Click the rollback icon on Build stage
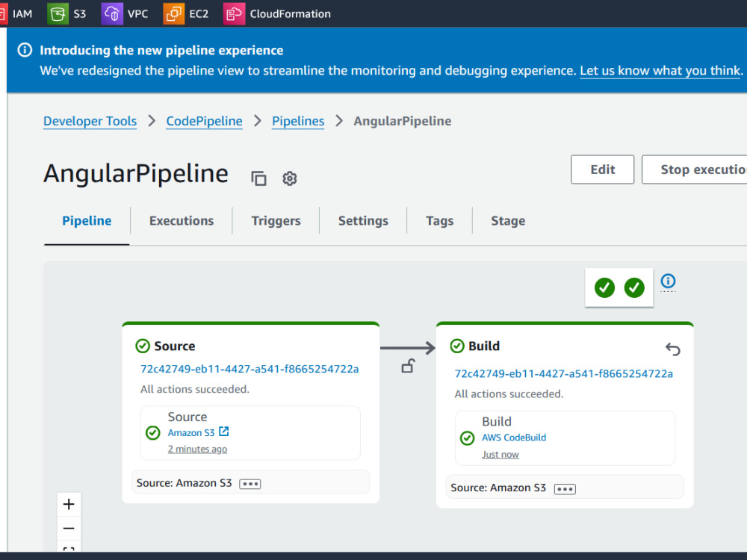 pyautogui.click(x=673, y=349)
